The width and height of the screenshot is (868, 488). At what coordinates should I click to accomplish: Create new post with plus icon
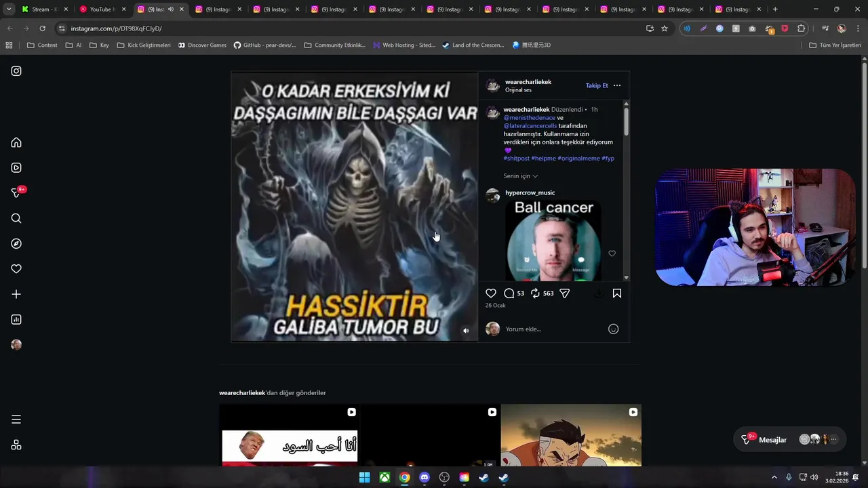click(16, 294)
